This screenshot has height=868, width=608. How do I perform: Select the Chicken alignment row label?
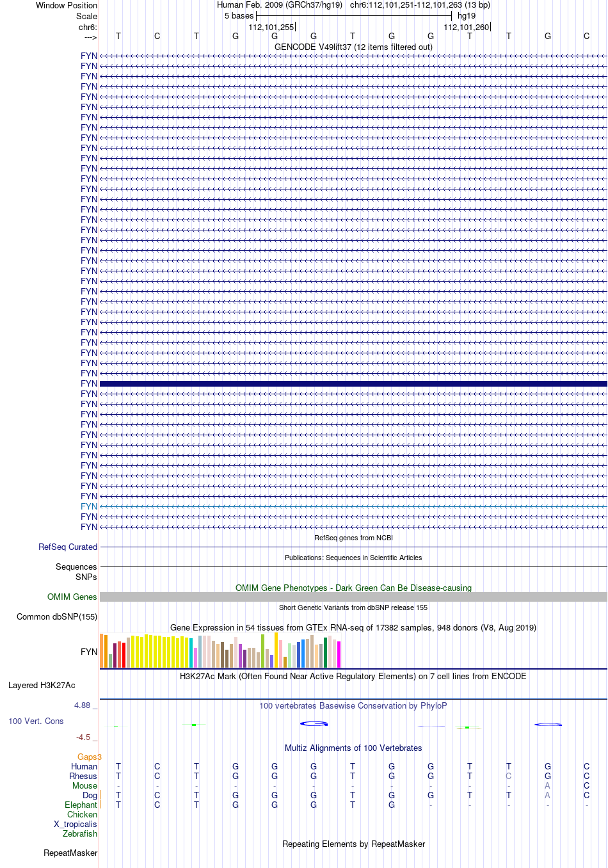tap(83, 814)
